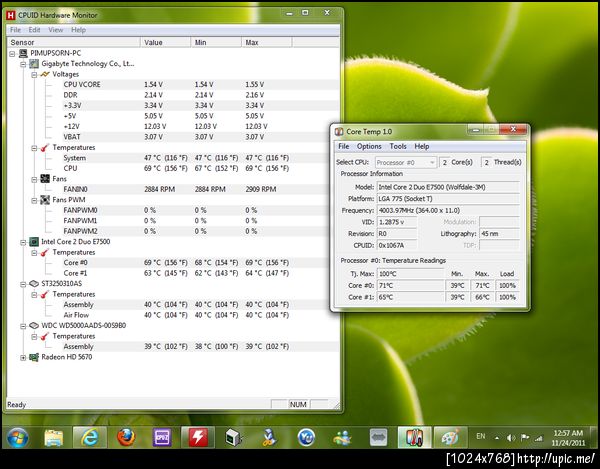Collapse the Fans PWM group

click(x=34, y=200)
